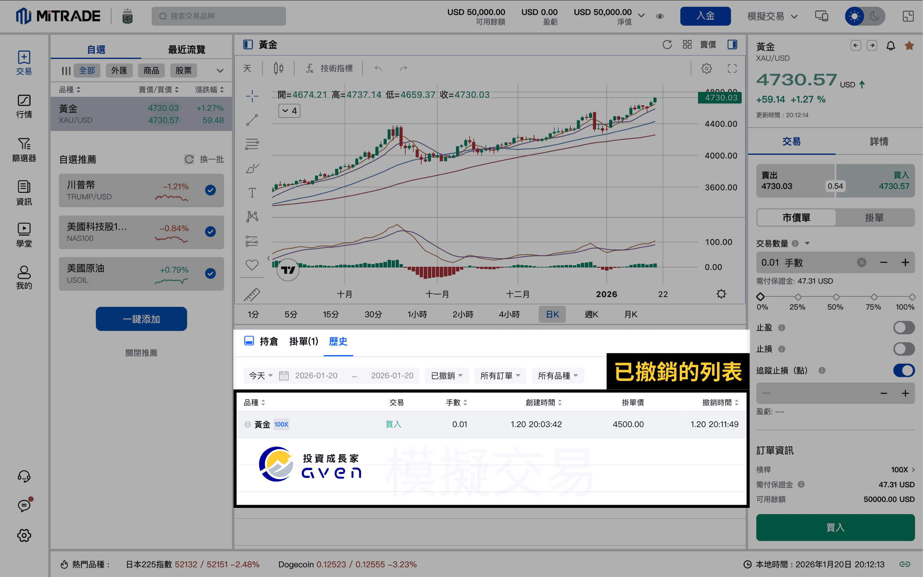This screenshot has height=577, width=924.
Task: Switch to the 詳情 details tab
Action: [879, 142]
